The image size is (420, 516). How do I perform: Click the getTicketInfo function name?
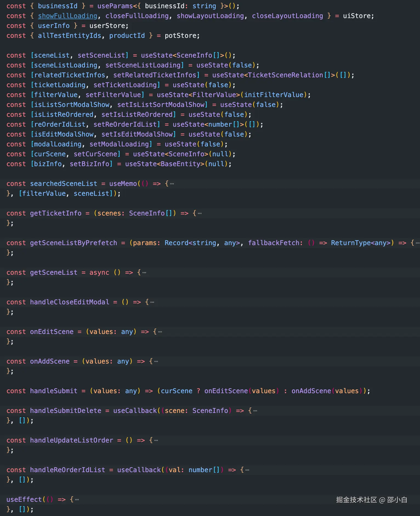click(56, 213)
